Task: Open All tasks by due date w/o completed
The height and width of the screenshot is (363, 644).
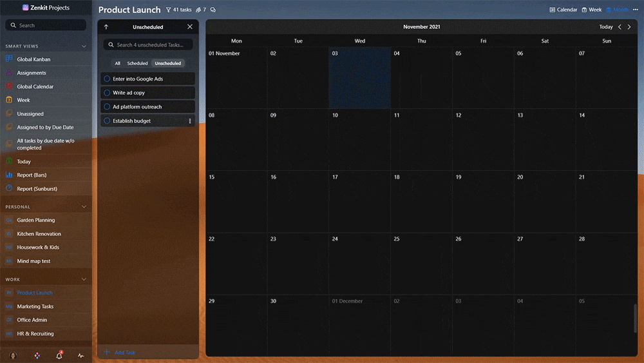Action: [46, 144]
